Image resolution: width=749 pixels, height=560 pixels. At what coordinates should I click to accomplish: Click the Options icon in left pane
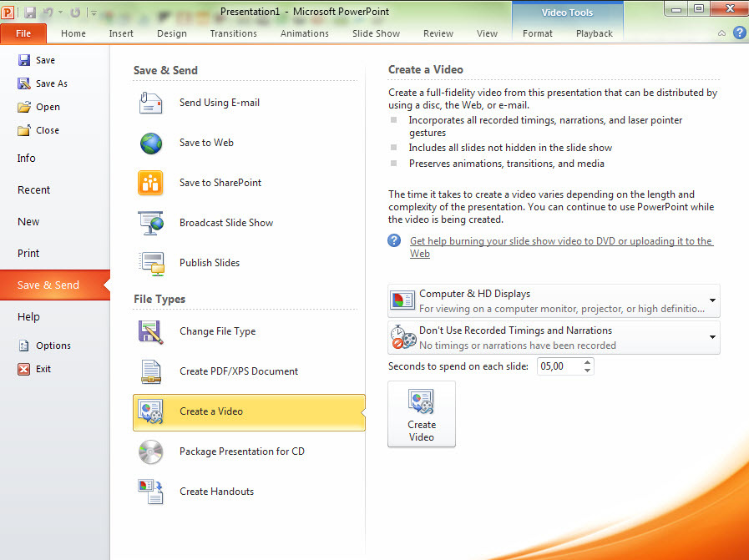pyautogui.click(x=24, y=346)
